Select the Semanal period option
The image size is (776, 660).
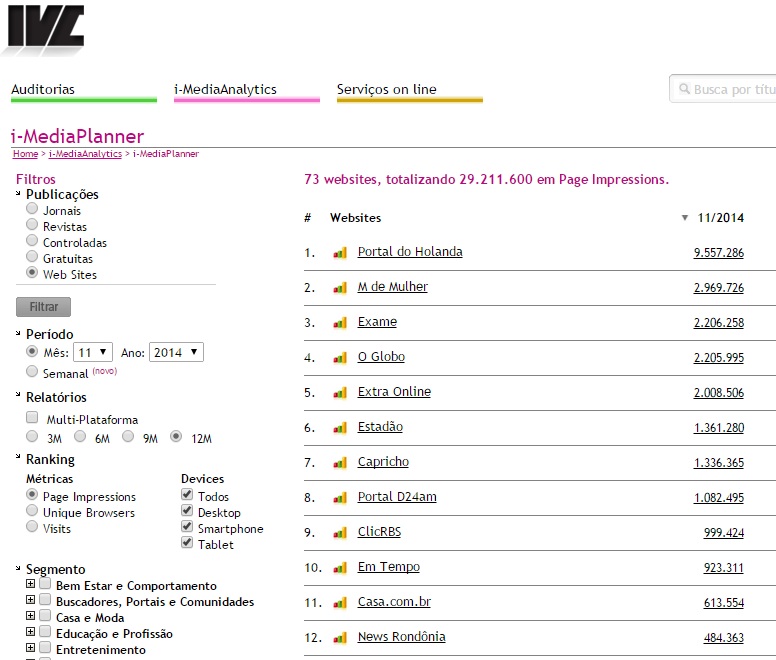point(32,371)
